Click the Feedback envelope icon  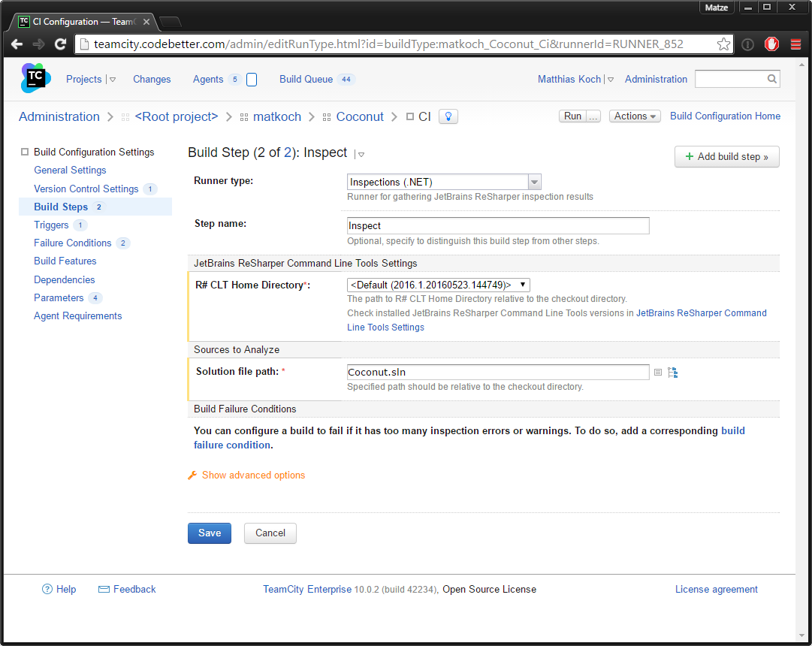pos(104,589)
